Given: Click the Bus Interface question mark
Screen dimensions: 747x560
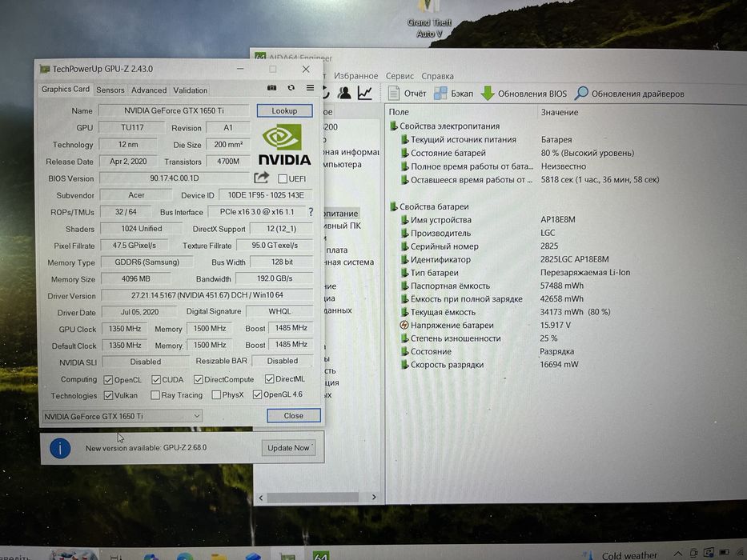Looking at the screenshot, I should 311,212.
